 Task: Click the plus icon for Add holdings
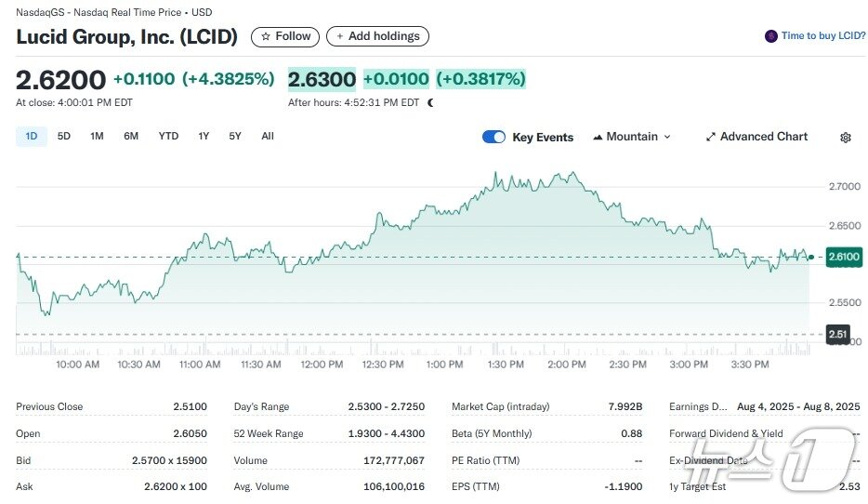tap(340, 36)
